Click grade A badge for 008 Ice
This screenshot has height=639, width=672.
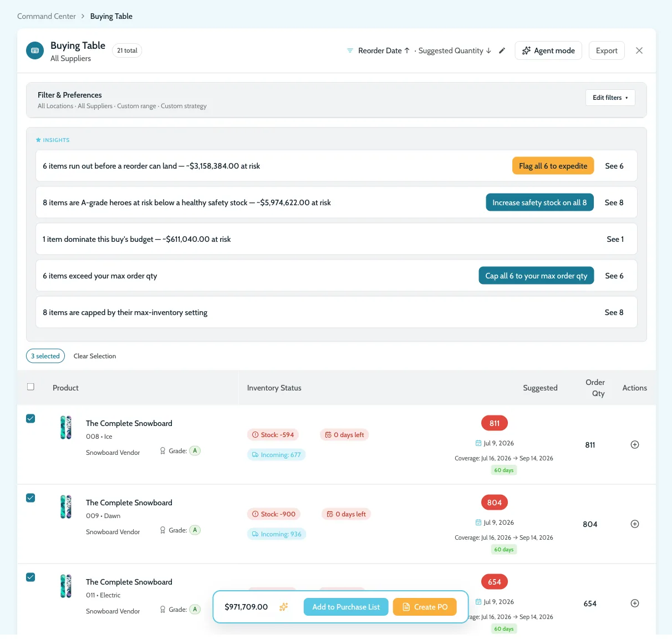pos(195,451)
